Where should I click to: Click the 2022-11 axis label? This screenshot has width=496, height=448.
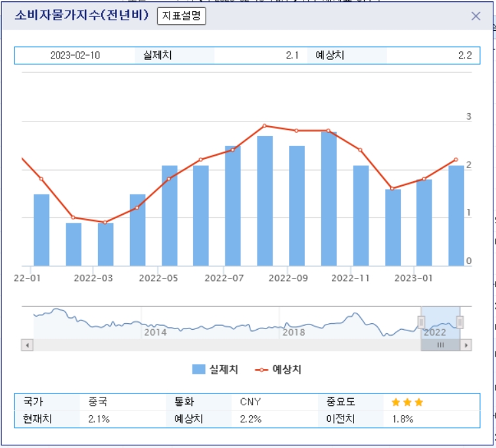tap(351, 278)
